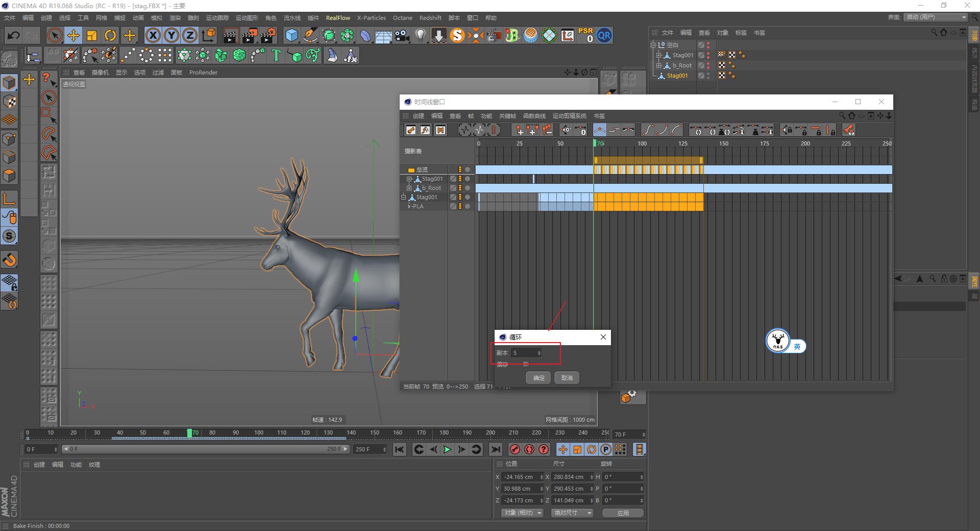The width and height of the screenshot is (980, 531).
Task: Expand the Stag001 hierarchy in the timeline
Action: point(409,179)
